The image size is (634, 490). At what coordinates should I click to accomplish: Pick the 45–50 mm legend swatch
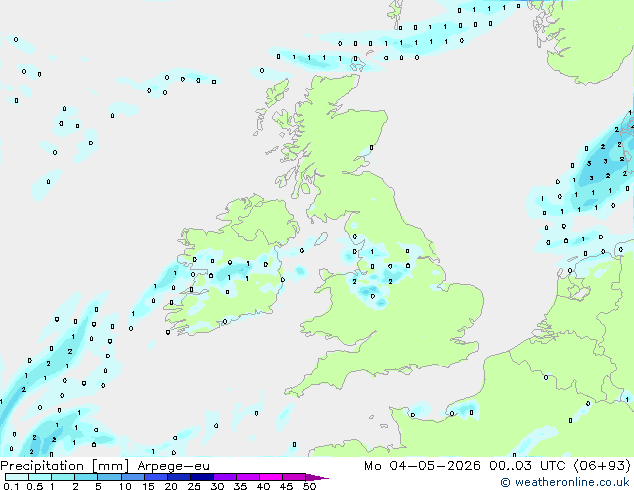(294, 477)
